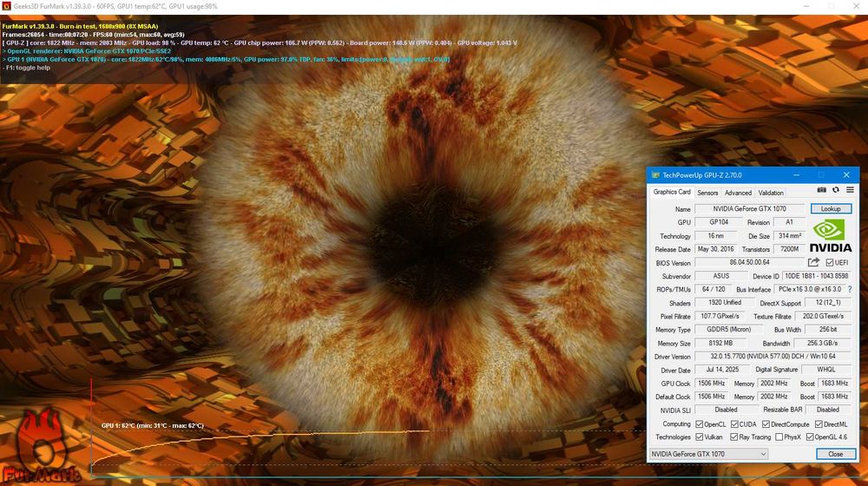868x486 pixels.
Task: Toggle the Ray Tracing checkbox
Action: pyautogui.click(x=733, y=437)
